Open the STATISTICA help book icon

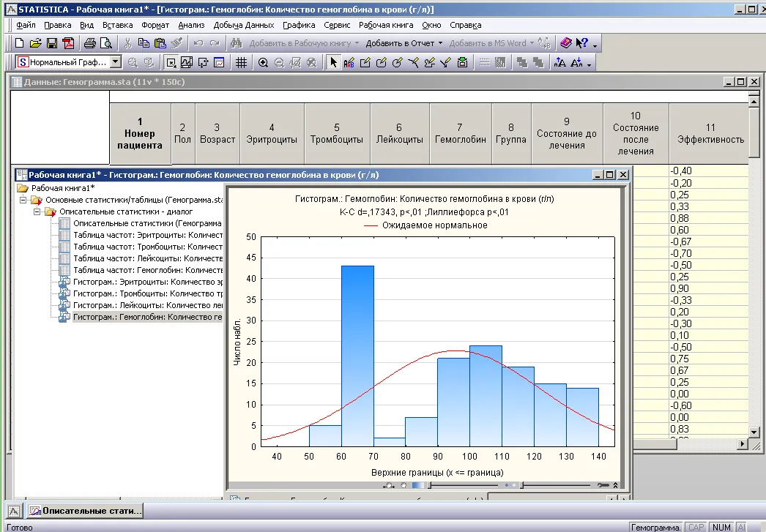[565, 43]
